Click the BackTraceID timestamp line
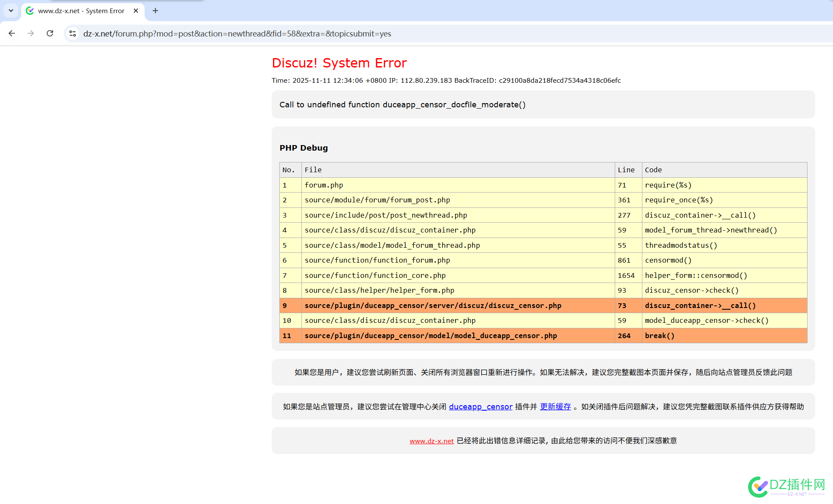The width and height of the screenshot is (833, 504). (446, 80)
